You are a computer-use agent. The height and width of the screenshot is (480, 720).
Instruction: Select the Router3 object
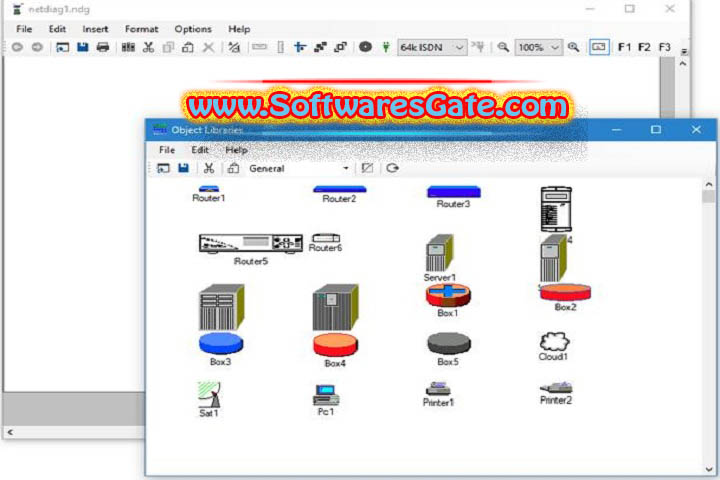pyautogui.click(x=454, y=197)
